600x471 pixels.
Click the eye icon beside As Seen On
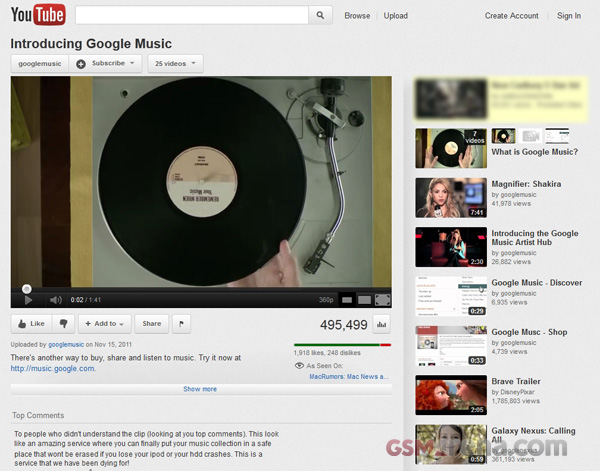pyautogui.click(x=299, y=366)
